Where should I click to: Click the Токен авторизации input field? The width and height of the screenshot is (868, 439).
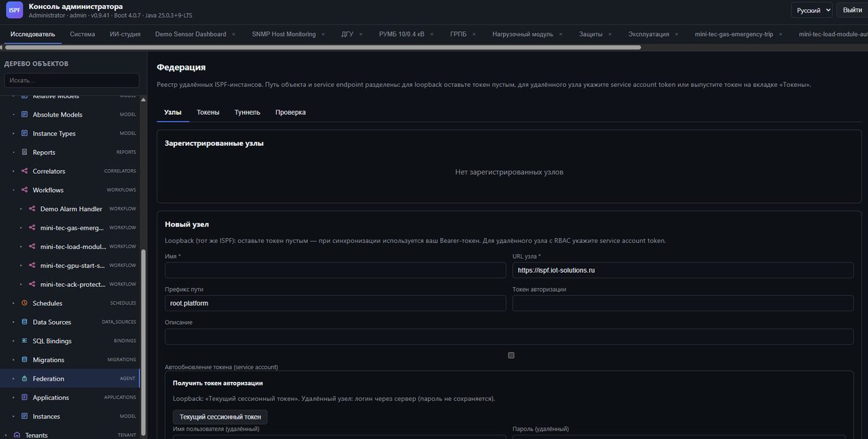683,303
